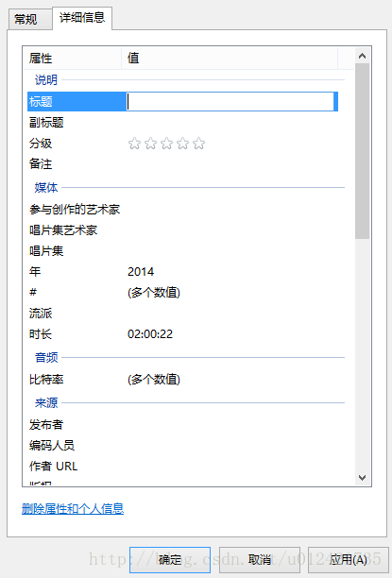Click the 来源 group header
This screenshot has height=578, width=392.
[46, 403]
